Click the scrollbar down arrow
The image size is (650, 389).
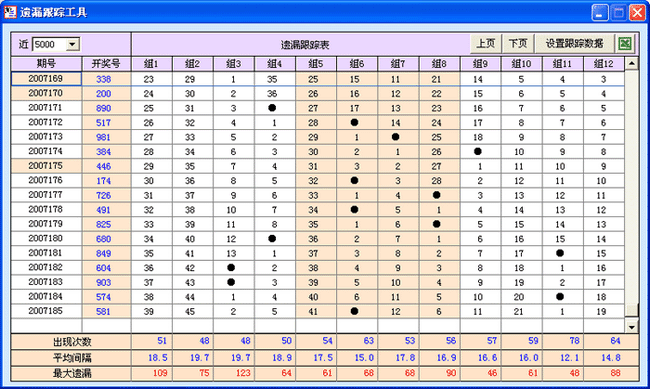coord(631,327)
